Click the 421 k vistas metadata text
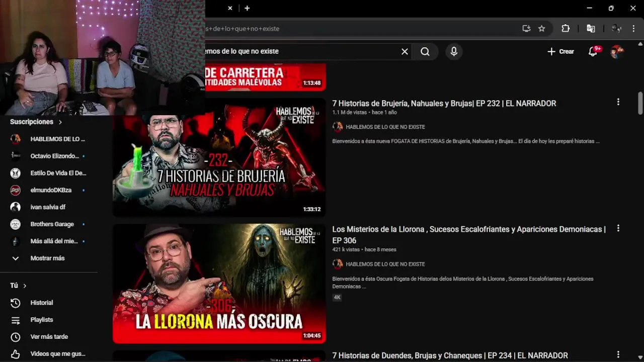The height and width of the screenshot is (362, 644). click(x=346, y=249)
